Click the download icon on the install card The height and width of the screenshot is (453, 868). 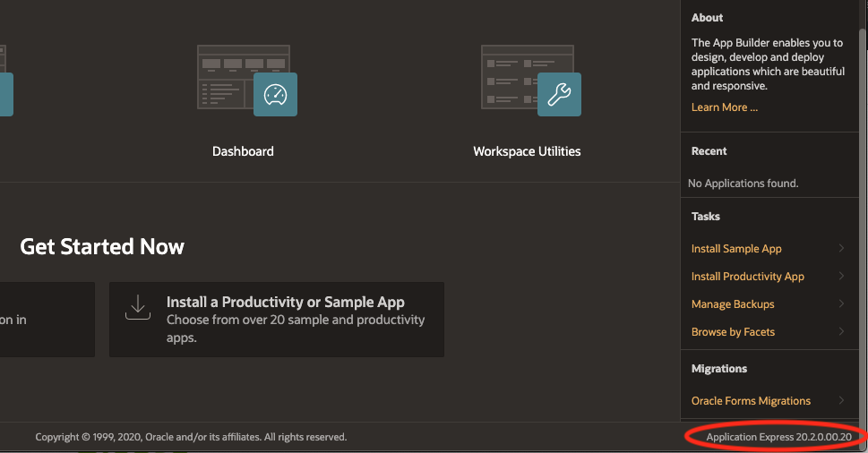137,308
